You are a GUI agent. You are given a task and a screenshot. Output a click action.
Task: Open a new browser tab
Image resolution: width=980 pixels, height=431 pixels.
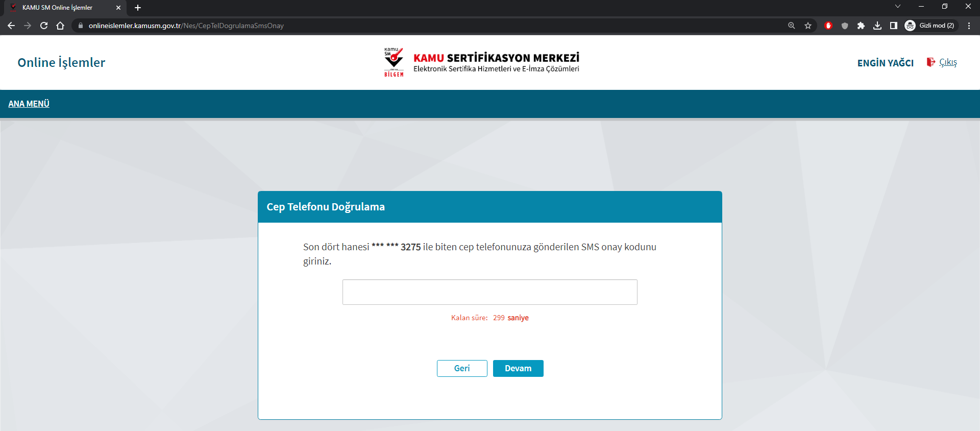pos(138,8)
